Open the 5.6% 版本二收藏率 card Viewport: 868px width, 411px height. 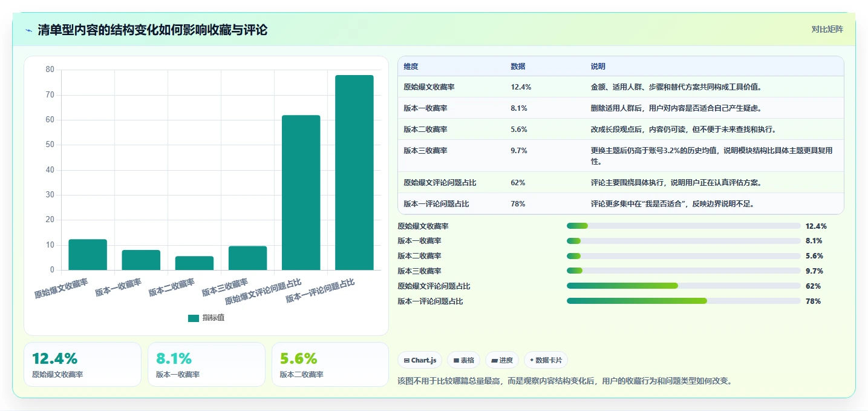(x=330, y=364)
